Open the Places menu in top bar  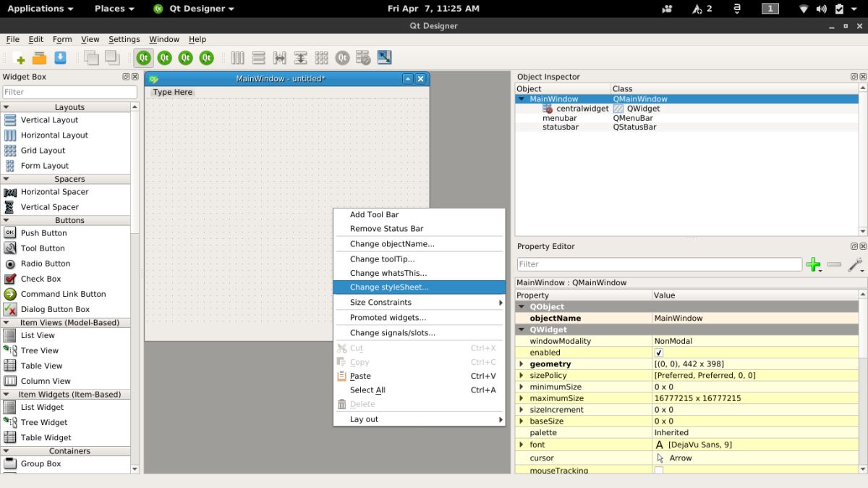tap(114, 9)
